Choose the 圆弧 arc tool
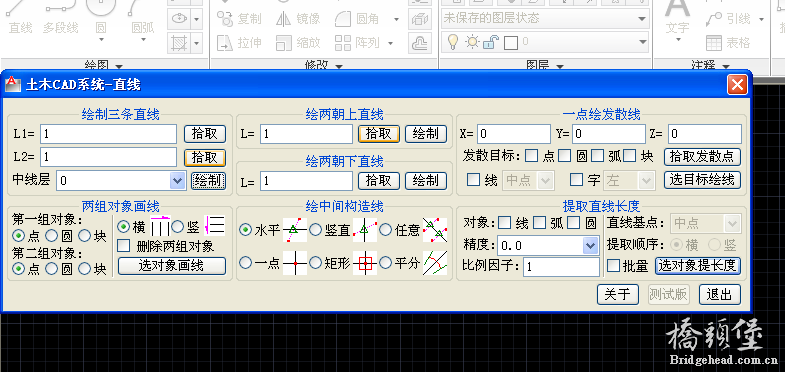 (143, 18)
